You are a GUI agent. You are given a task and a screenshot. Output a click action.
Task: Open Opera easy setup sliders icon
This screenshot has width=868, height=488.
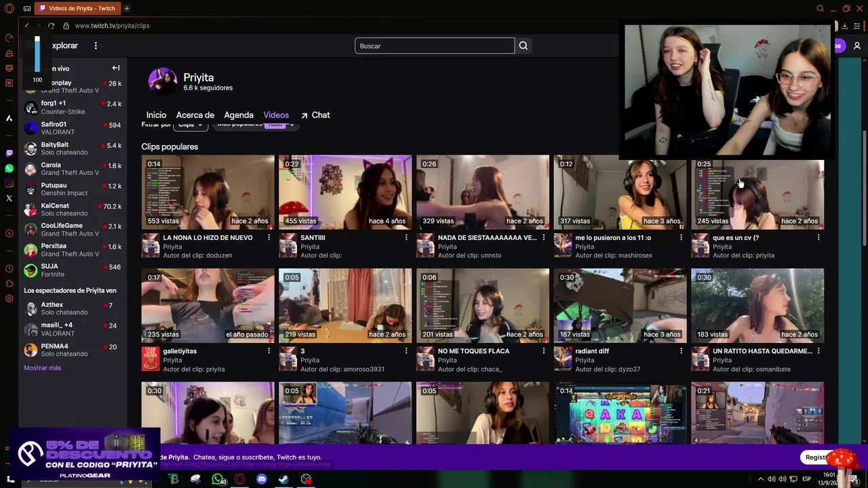858,26
